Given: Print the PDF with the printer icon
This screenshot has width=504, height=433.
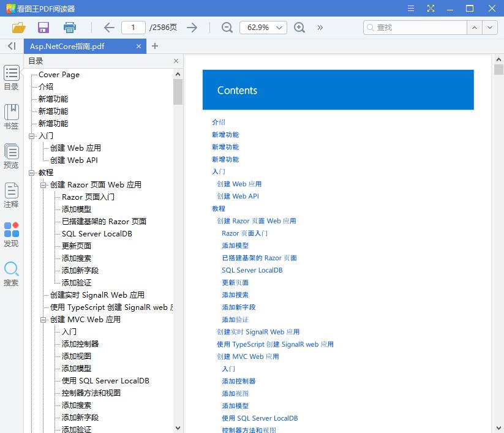Looking at the screenshot, I should 69,28.
